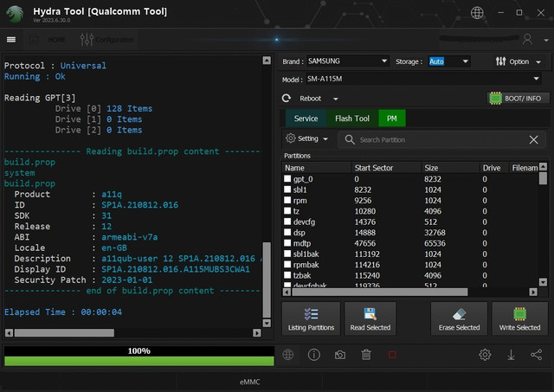Click the log vertical scrollbar thumb
554x392 pixels.
(x=267, y=280)
